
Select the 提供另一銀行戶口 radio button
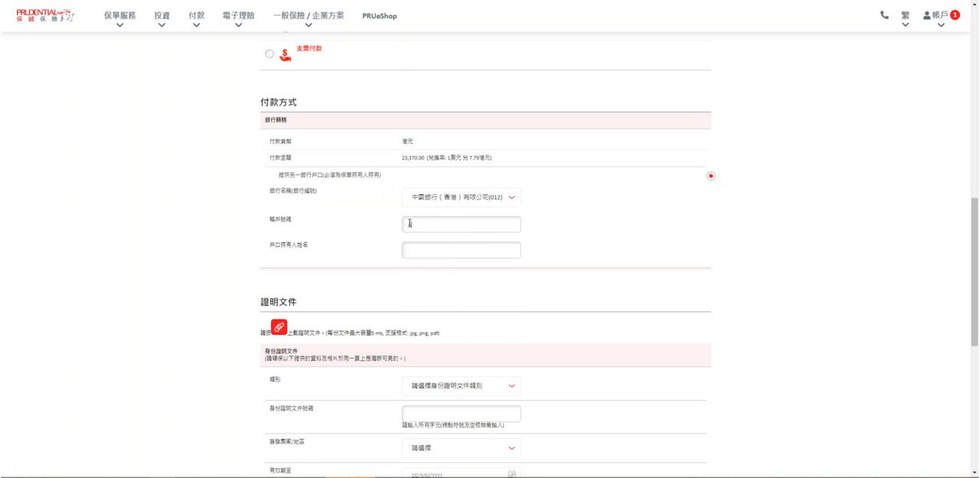click(x=710, y=176)
